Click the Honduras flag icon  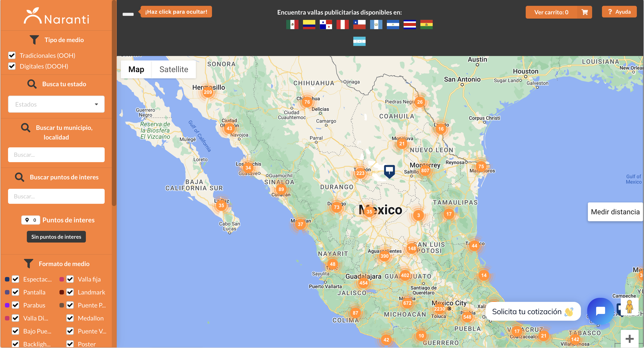[359, 41]
